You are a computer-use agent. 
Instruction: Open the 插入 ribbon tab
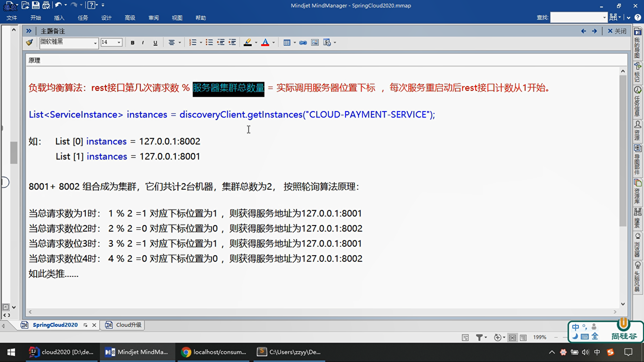59,18
